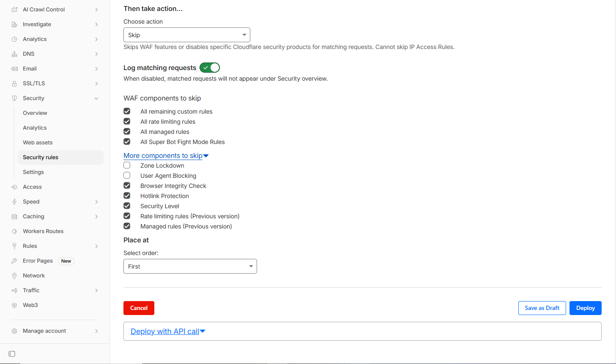Image resolution: width=616 pixels, height=364 pixels.
Task: Expand the DNS menu chevron
Action: [96, 54]
